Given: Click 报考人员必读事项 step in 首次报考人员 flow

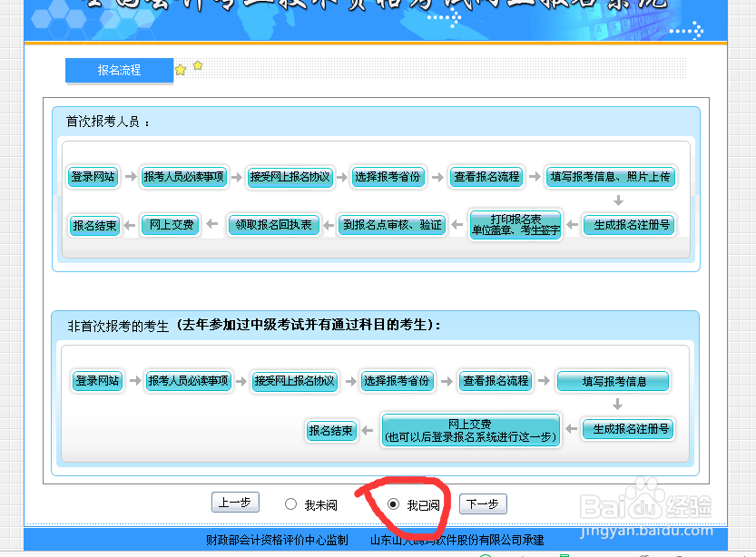Looking at the screenshot, I should (183, 177).
